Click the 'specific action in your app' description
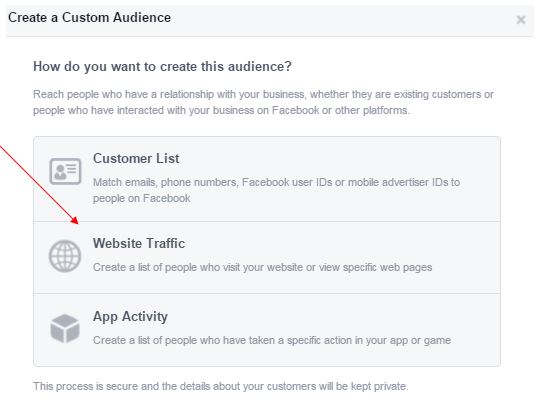Viewport: 541px width, 403px height. (272, 340)
